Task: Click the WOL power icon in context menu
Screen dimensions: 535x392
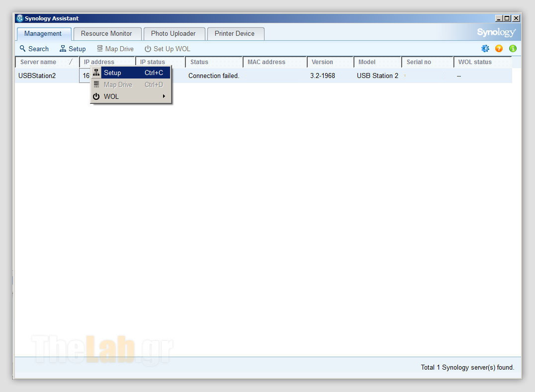Action: (x=96, y=96)
